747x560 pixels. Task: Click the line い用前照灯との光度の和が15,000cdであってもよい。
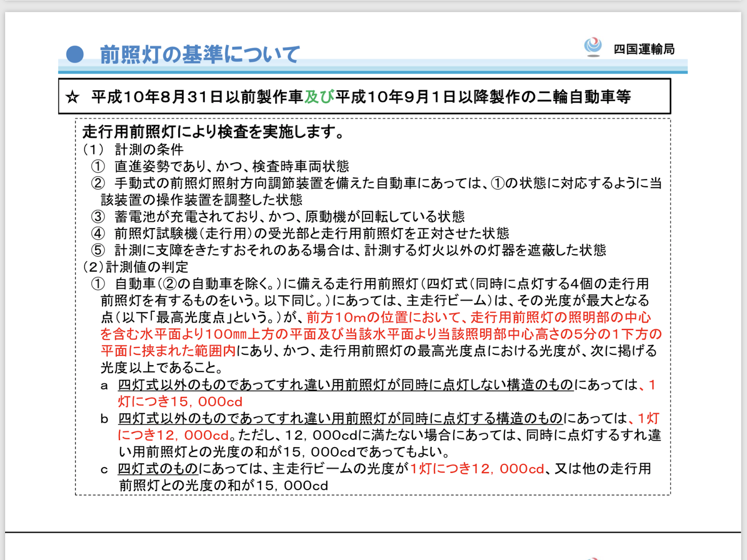(x=284, y=452)
